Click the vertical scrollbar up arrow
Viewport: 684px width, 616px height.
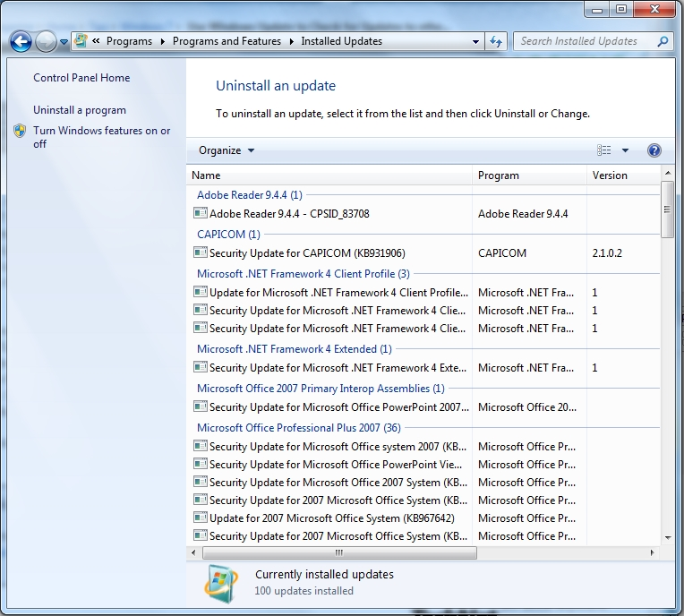pyautogui.click(x=667, y=173)
